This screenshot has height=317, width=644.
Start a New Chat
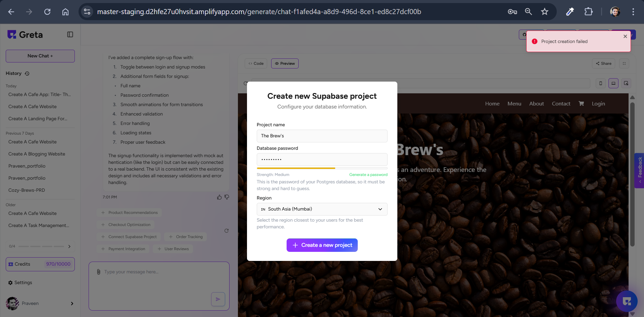(40, 56)
